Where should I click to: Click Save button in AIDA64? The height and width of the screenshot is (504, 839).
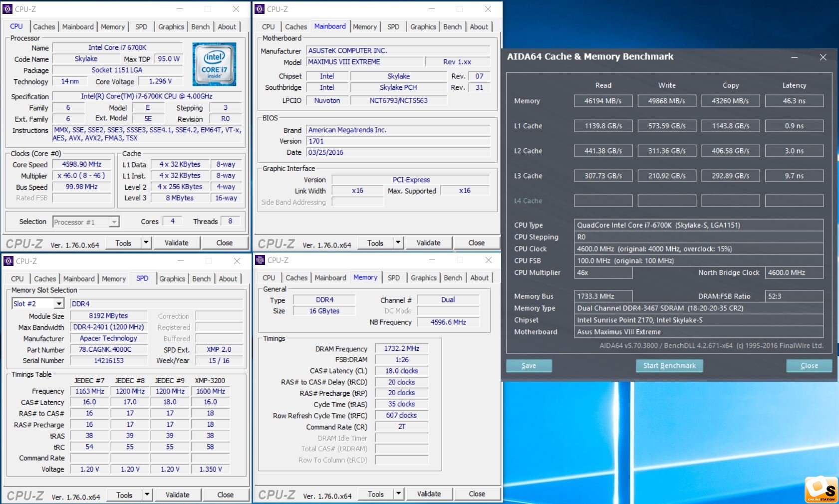tap(529, 366)
